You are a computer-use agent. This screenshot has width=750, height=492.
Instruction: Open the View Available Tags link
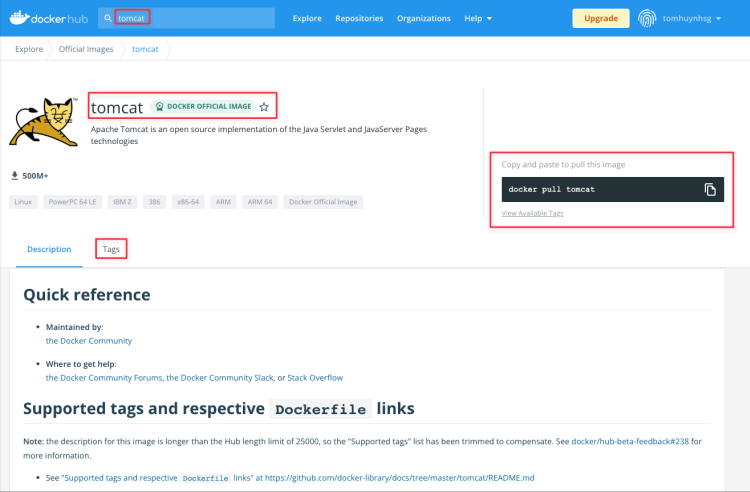(x=532, y=213)
